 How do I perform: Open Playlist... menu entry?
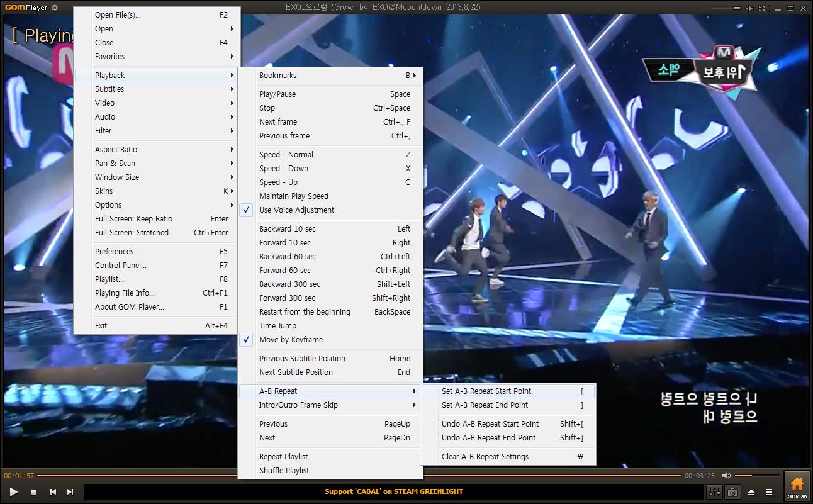157,279
